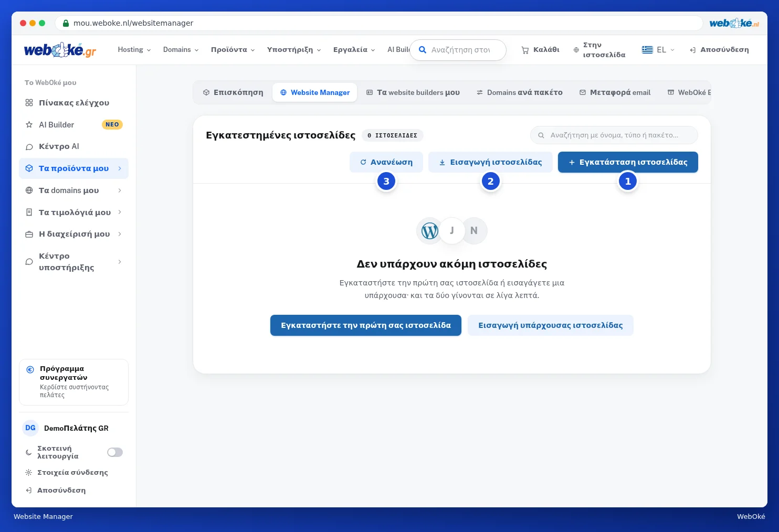Click Αποσύνδεση in the sidebar footer

point(56,491)
